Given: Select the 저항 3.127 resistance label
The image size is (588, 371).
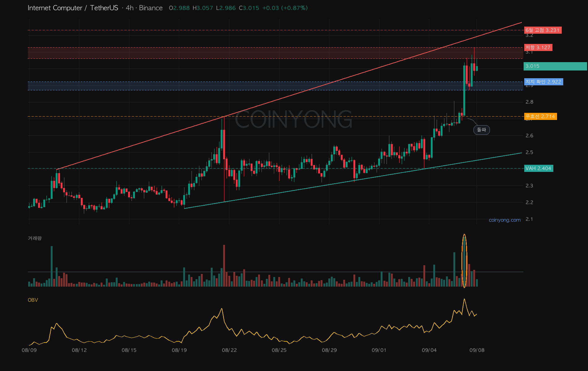Looking at the screenshot, I should pos(538,48).
